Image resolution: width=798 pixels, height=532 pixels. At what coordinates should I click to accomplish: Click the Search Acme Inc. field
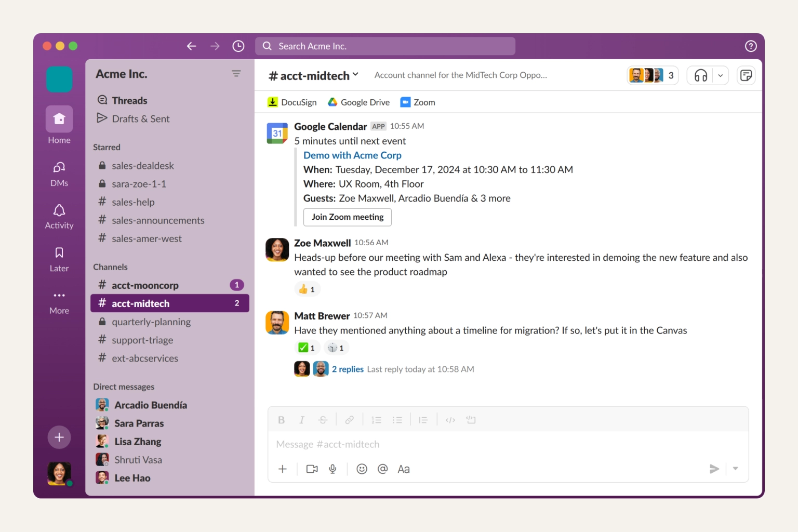(385, 46)
